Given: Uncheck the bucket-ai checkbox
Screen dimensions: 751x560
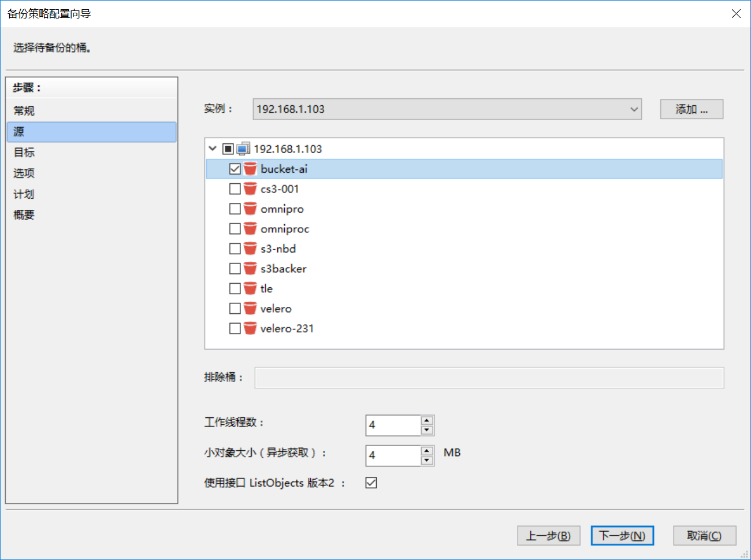Looking at the screenshot, I should [x=235, y=169].
